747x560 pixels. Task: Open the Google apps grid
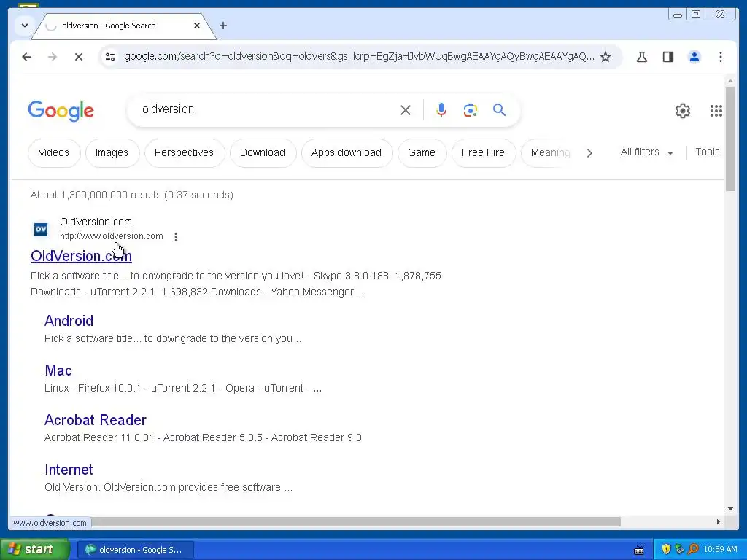[x=716, y=111]
